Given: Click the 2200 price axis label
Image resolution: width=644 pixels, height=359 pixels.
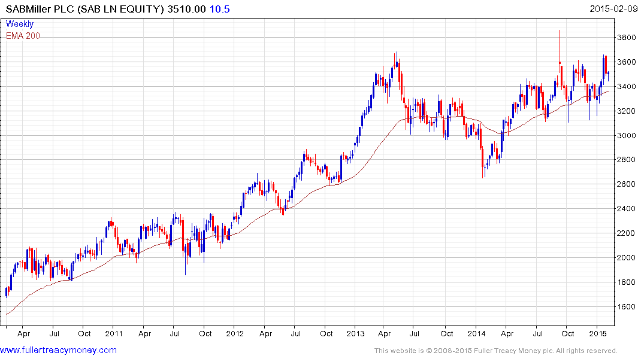Looking at the screenshot, I should pyautogui.click(x=627, y=233).
